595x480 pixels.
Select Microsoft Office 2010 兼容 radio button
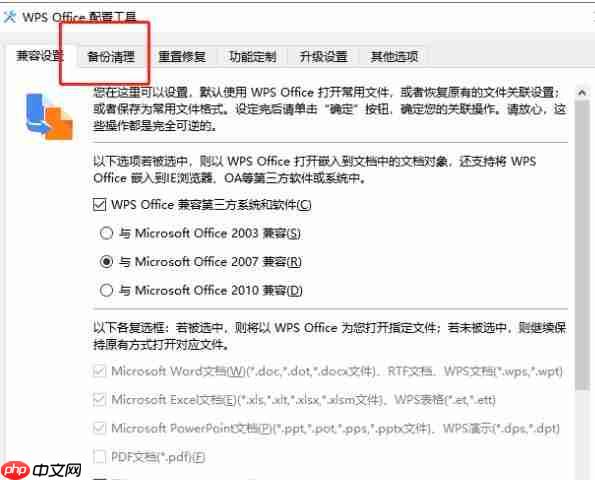pos(106,290)
